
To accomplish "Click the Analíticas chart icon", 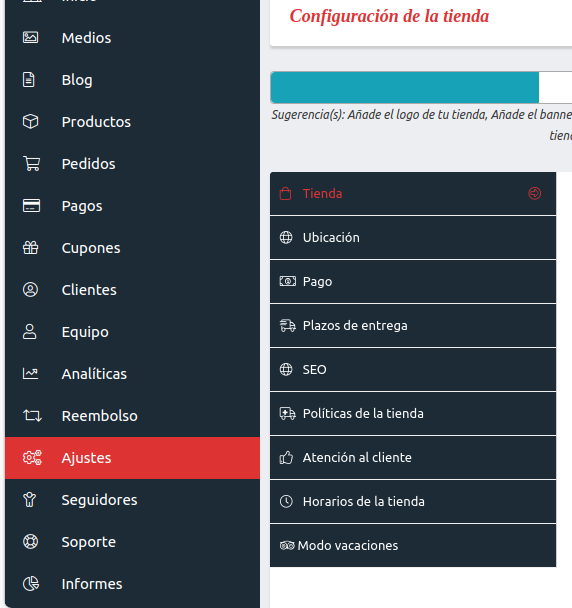I will (30, 373).
